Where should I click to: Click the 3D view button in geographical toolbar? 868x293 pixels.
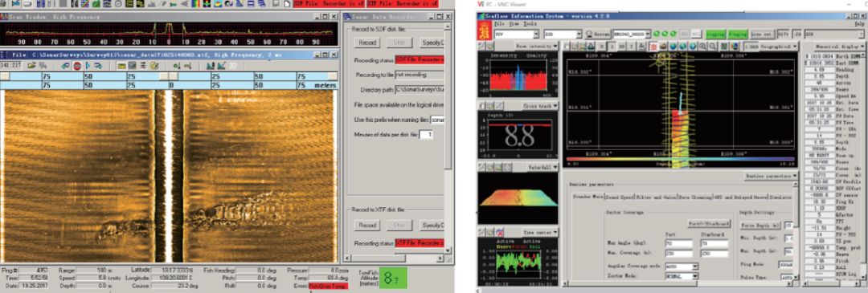(621, 47)
